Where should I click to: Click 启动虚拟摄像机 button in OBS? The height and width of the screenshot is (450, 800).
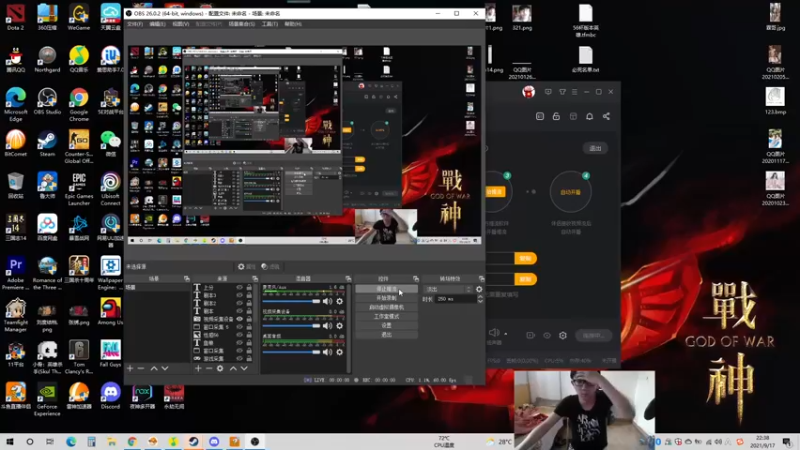(x=386, y=307)
